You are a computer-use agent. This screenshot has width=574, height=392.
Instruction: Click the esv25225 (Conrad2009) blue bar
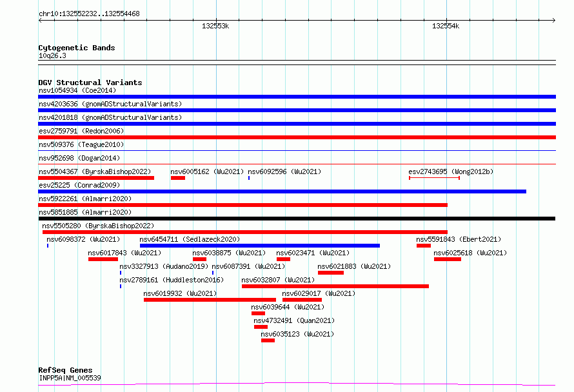[282, 191]
